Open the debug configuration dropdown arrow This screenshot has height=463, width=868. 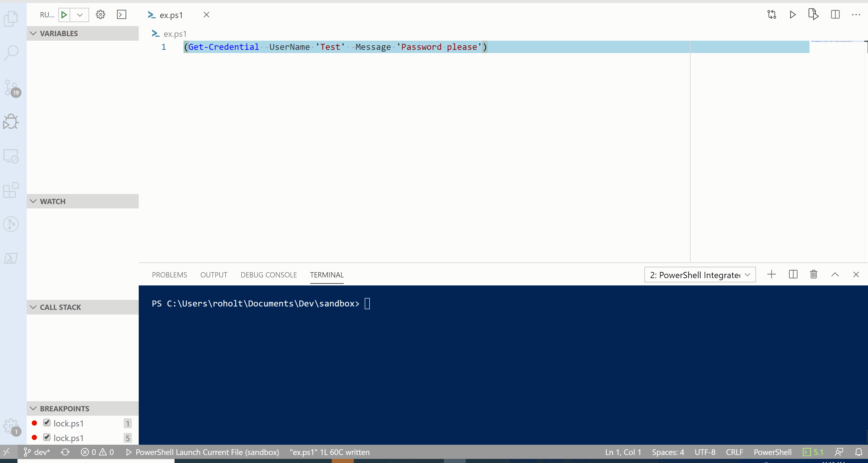click(80, 14)
